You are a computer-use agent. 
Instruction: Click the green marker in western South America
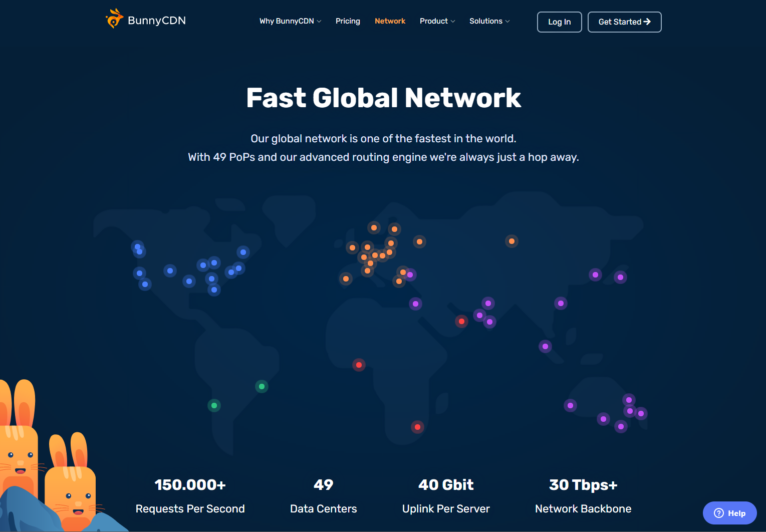pyautogui.click(x=214, y=405)
